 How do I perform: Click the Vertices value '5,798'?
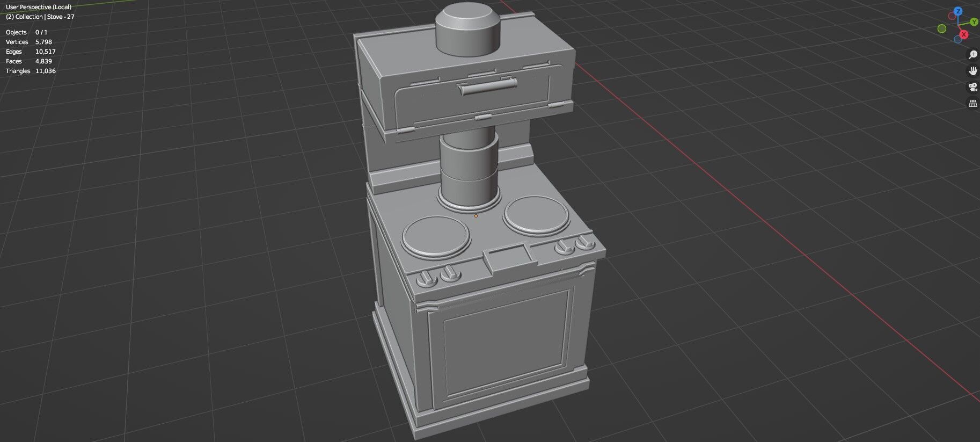(43, 42)
